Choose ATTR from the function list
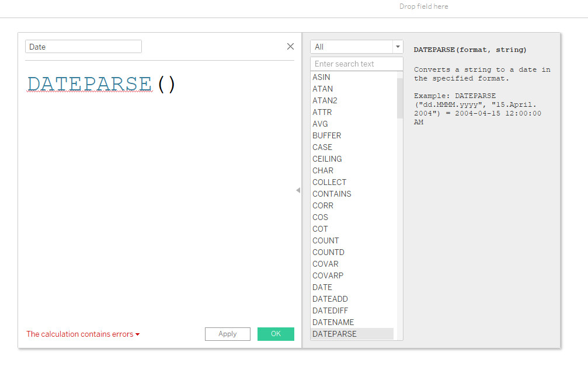The height and width of the screenshot is (370, 588). click(322, 112)
